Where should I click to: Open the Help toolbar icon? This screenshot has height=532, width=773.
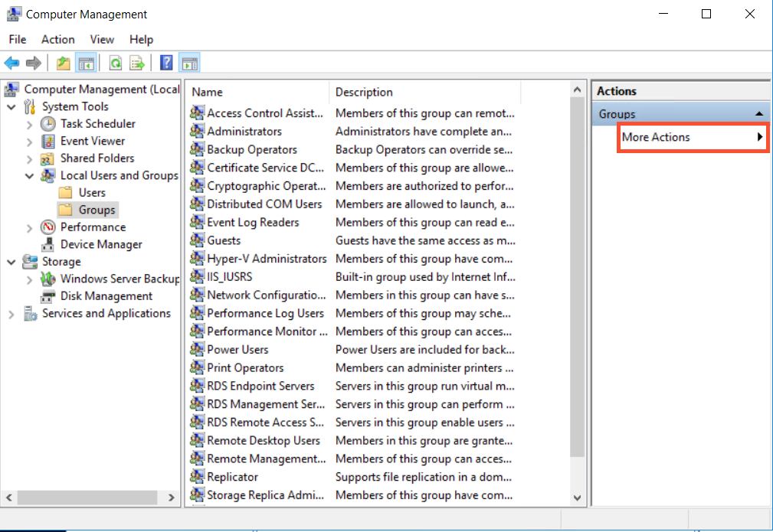tap(167, 63)
